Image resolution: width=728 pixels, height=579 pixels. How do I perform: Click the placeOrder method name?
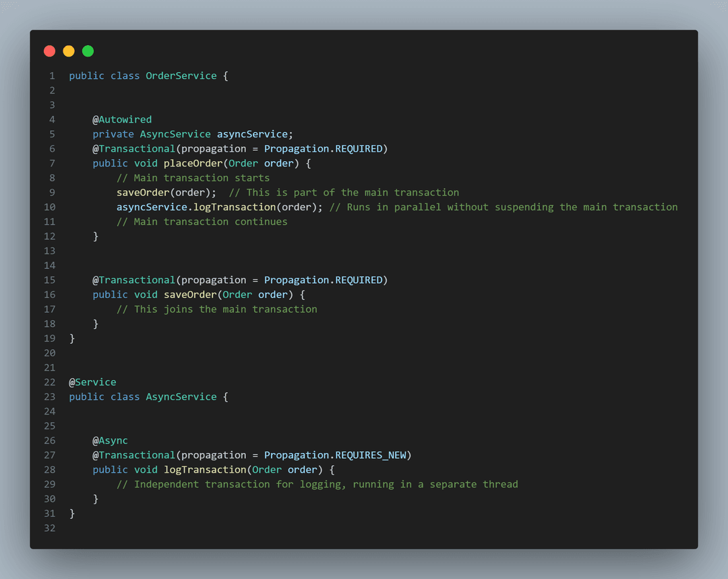(192, 163)
